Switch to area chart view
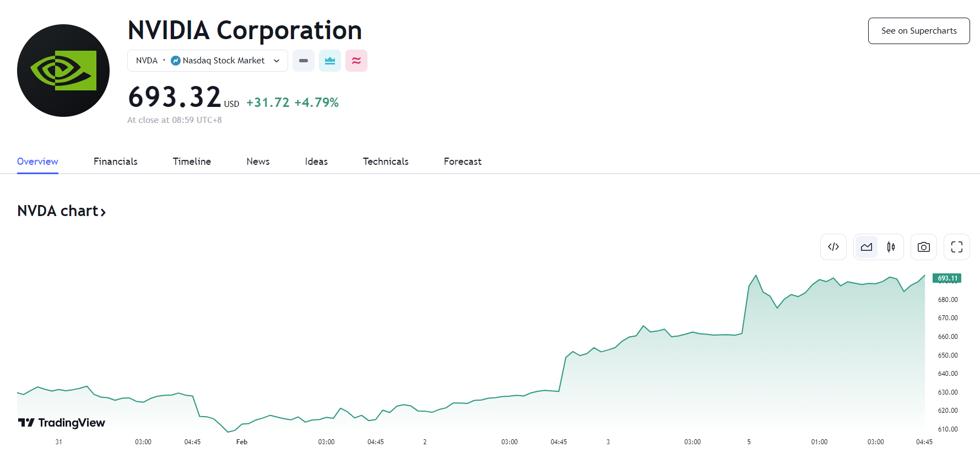 tap(867, 247)
